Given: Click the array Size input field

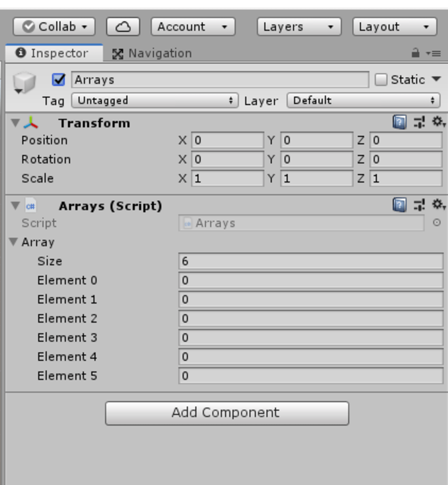Looking at the screenshot, I should 311,261.
